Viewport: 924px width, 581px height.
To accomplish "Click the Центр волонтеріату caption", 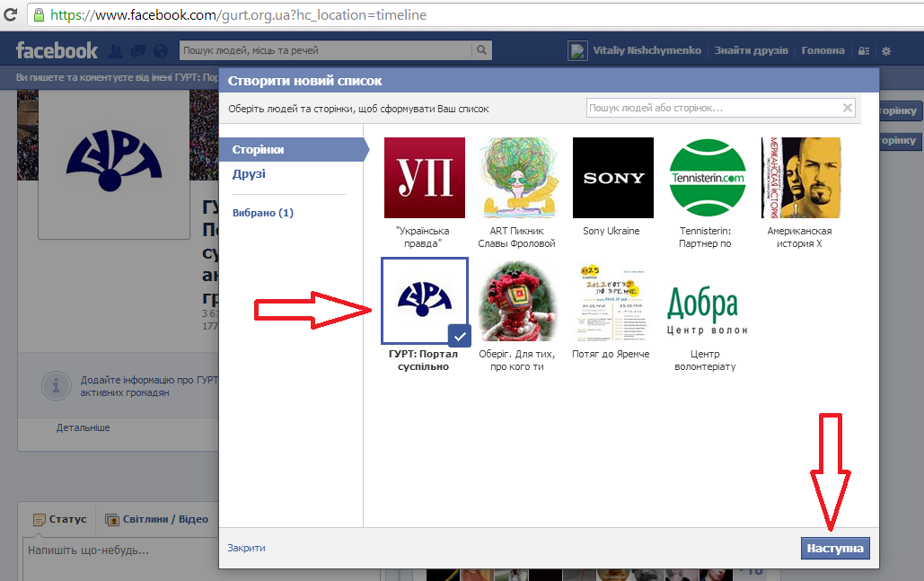I will [705, 360].
